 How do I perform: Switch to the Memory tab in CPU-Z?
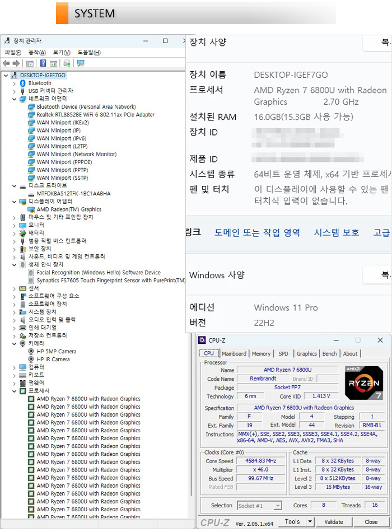261,353
